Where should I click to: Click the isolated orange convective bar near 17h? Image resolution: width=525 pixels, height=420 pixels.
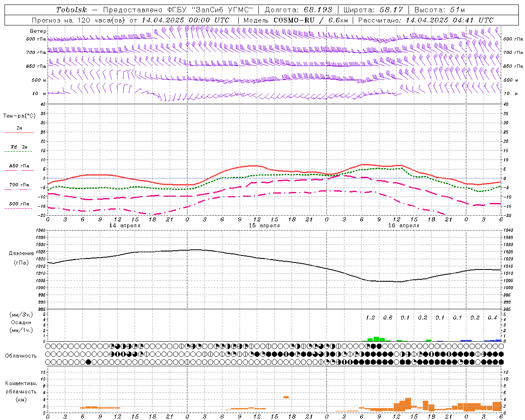tap(286, 397)
